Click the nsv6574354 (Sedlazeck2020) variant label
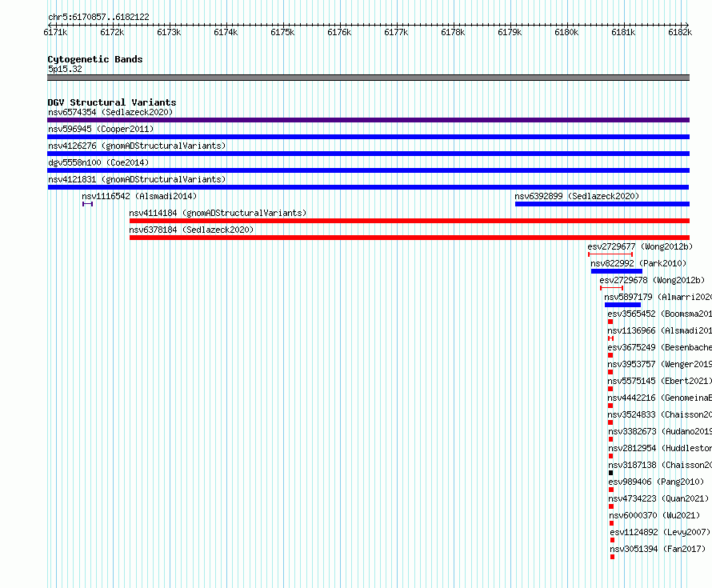712x588 pixels. tap(110, 112)
